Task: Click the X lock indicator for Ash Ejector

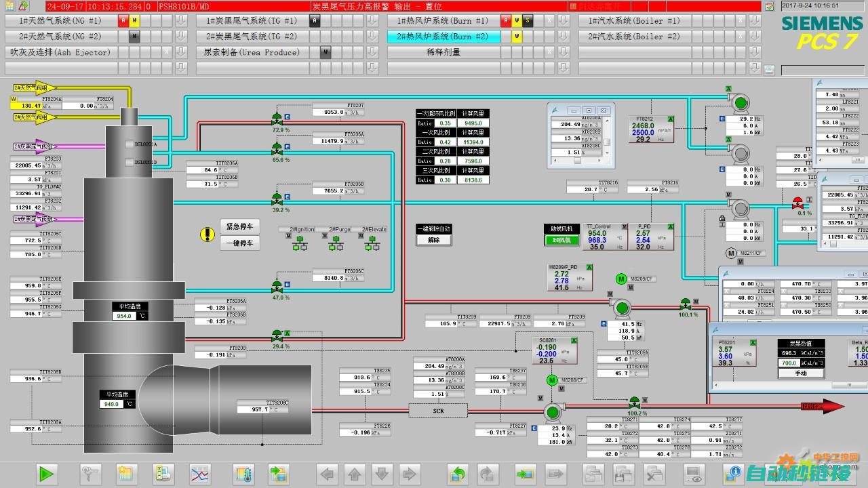Action: click(x=166, y=52)
